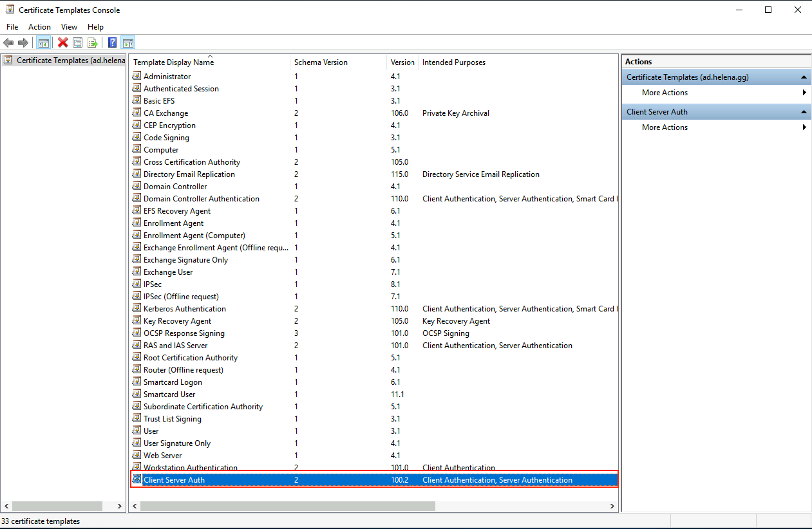Sort by the Intended Purposes column header
Image resolution: width=812 pixels, height=529 pixels.
point(454,62)
